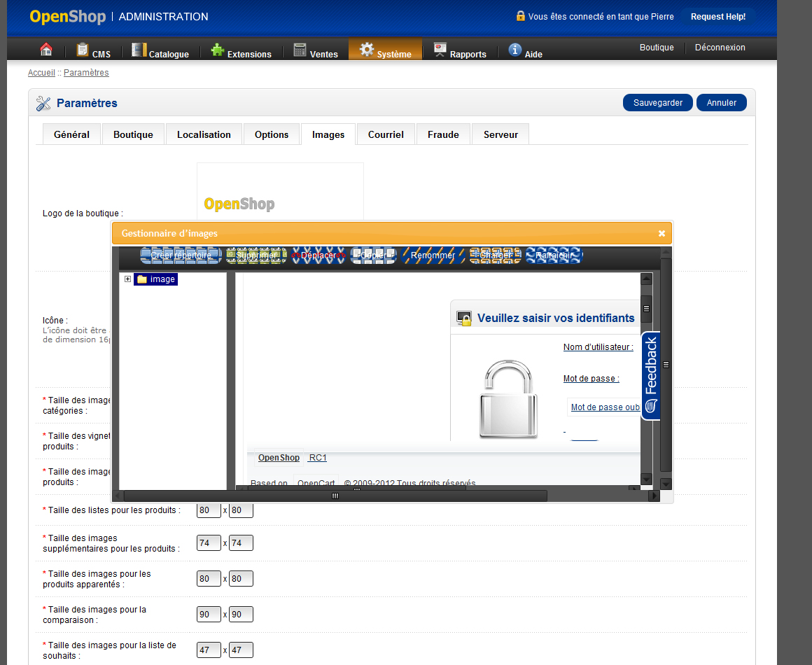The image size is (812, 665).
Task: Click the store logo thumbnail
Action: pyautogui.click(x=280, y=192)
